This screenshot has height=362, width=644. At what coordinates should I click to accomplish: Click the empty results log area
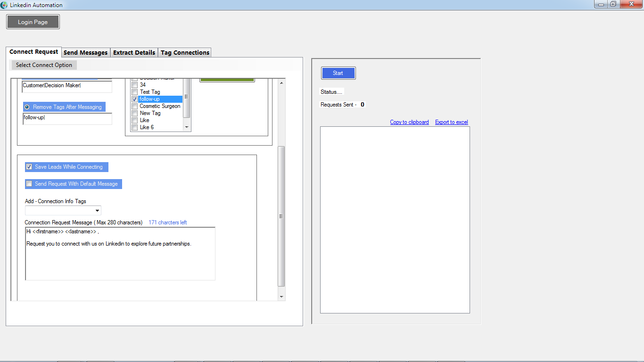(x=395, y=220)
